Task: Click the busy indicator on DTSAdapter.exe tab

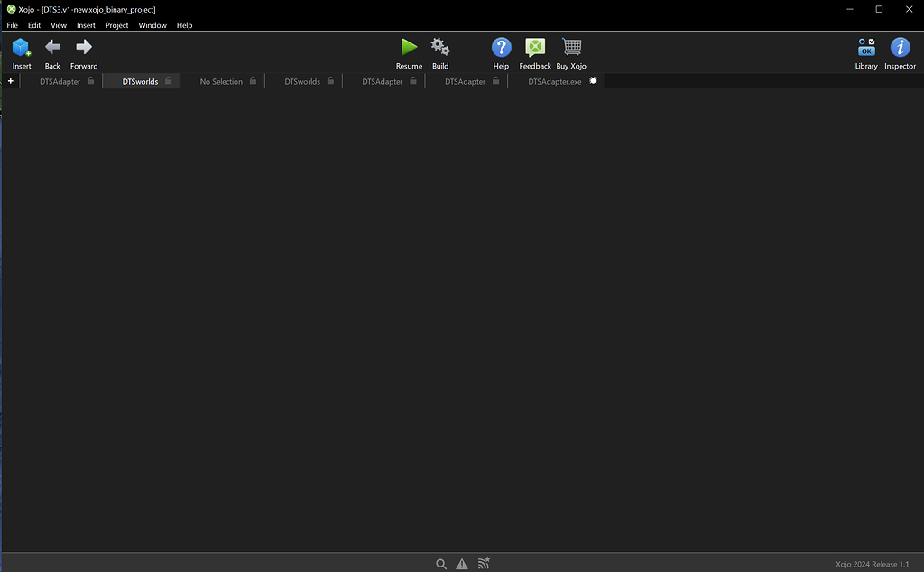Action: [593, 80]
